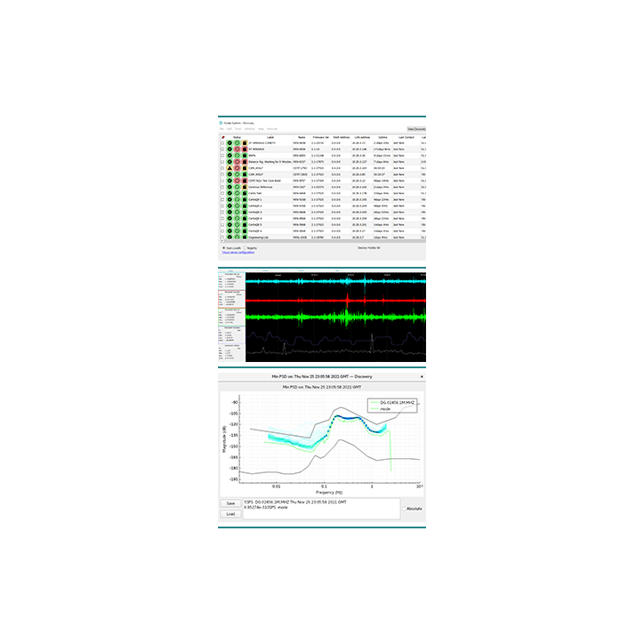Click the red waveform channel info panel
Viewport: 644px width, 644px height.
[230, 297]
